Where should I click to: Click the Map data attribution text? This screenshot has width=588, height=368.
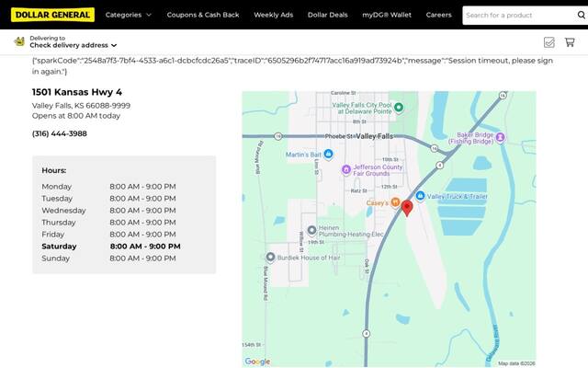click(x=516, y=363)
